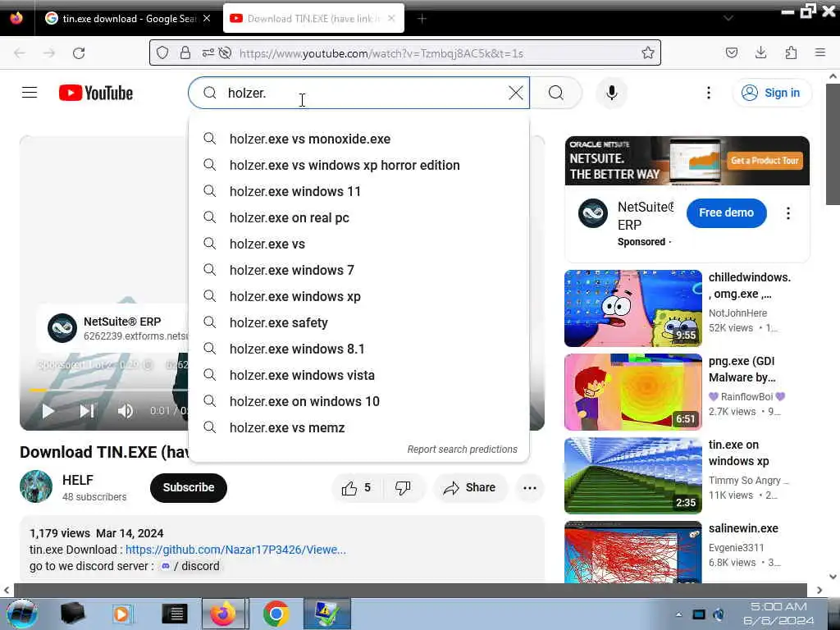Reload the page in Firefox
This screenshot has height=630, width=840.
pyautogui.click(x=79, y=53)
